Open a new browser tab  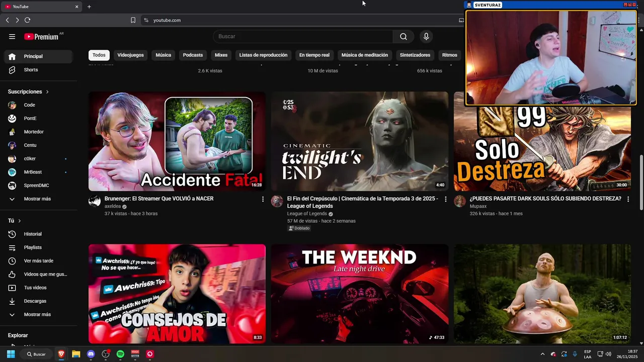(89, 7)
